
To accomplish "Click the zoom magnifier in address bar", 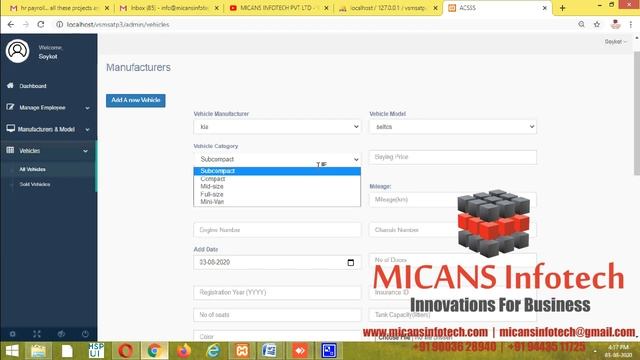I will pyautogui.click(x=581, y=24).
